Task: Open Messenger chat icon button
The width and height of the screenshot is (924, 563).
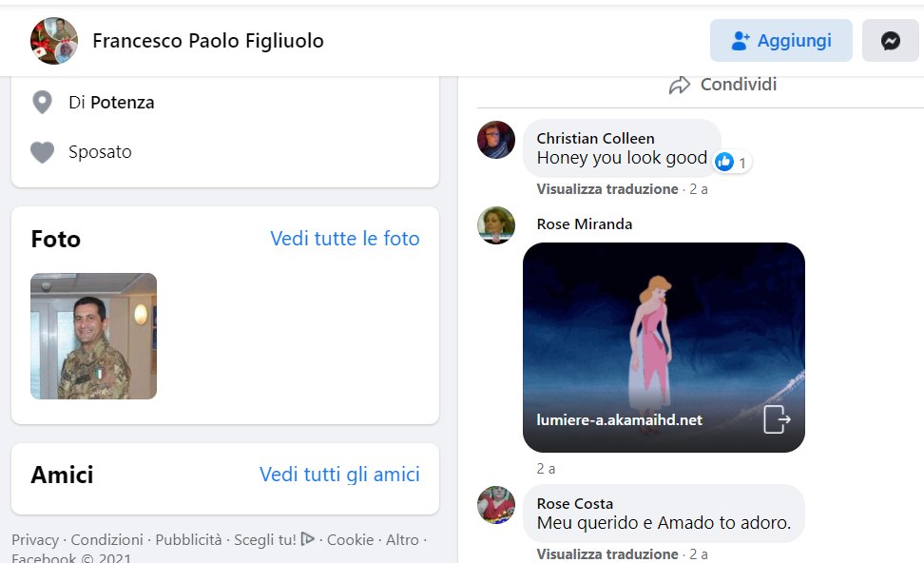Action: [x=890, y=41]
